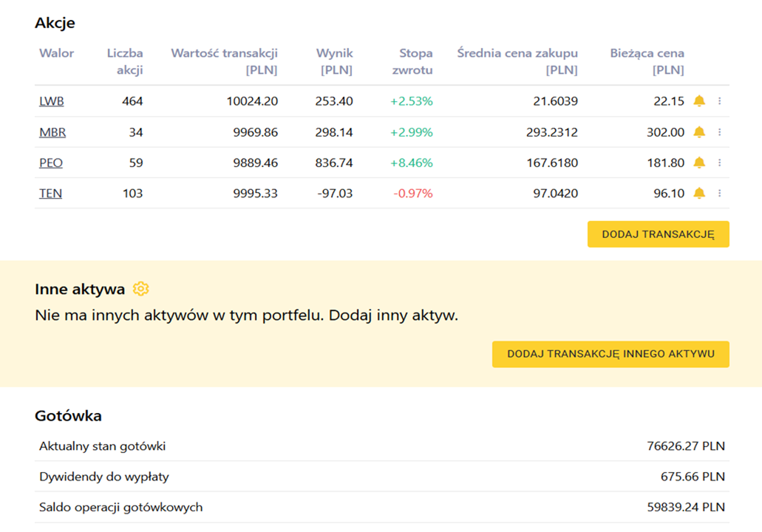
Task: Click the alert bell for TEN
Action: click(x=699, y=194)
